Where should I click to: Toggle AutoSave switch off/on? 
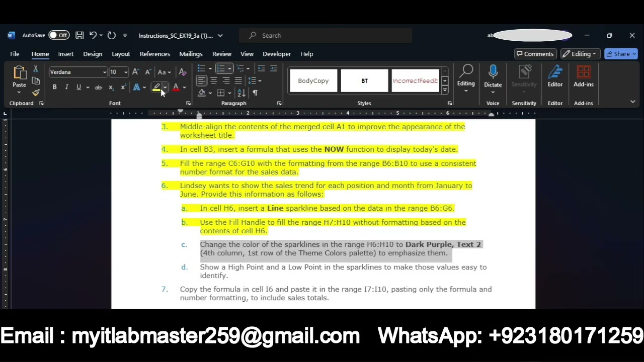coord(59,35)
